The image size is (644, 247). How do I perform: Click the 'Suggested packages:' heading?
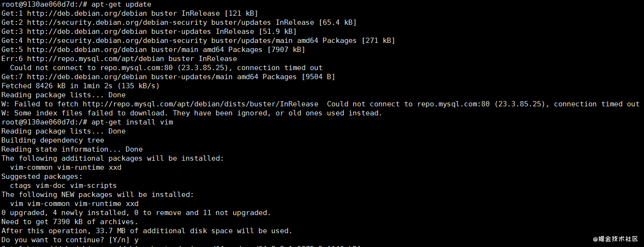click(x=42, y=176)
